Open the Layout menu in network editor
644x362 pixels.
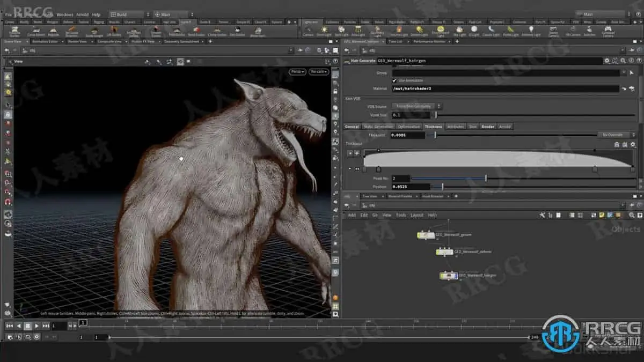click(416, 215)
